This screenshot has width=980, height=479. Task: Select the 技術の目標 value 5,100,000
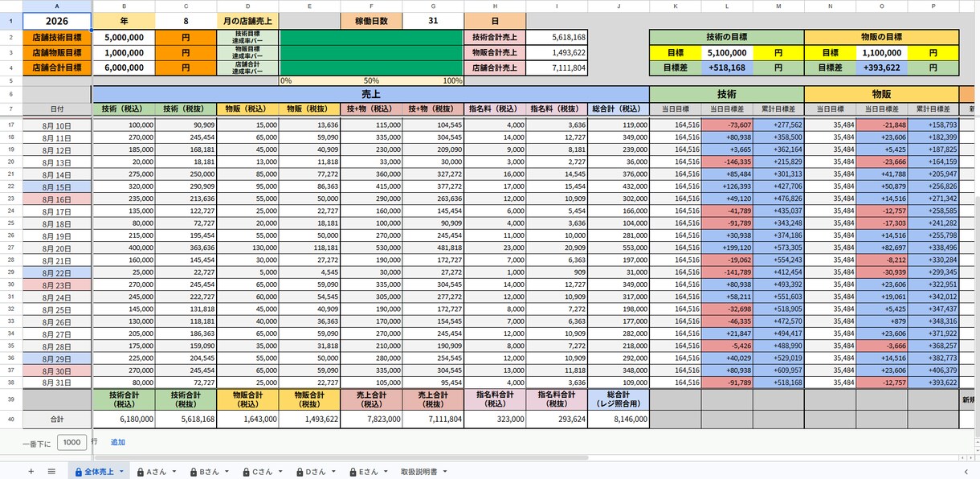[727, 52]
